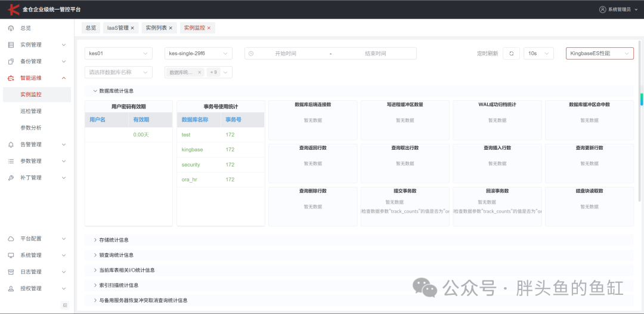Click the 平台配置 cloud icon
Screen dimensions: 644x314
(x=11, y=238)
